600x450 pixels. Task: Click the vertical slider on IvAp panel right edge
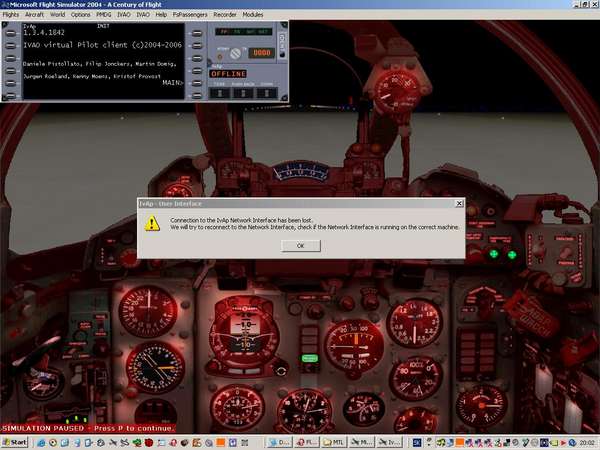(283, 46)
